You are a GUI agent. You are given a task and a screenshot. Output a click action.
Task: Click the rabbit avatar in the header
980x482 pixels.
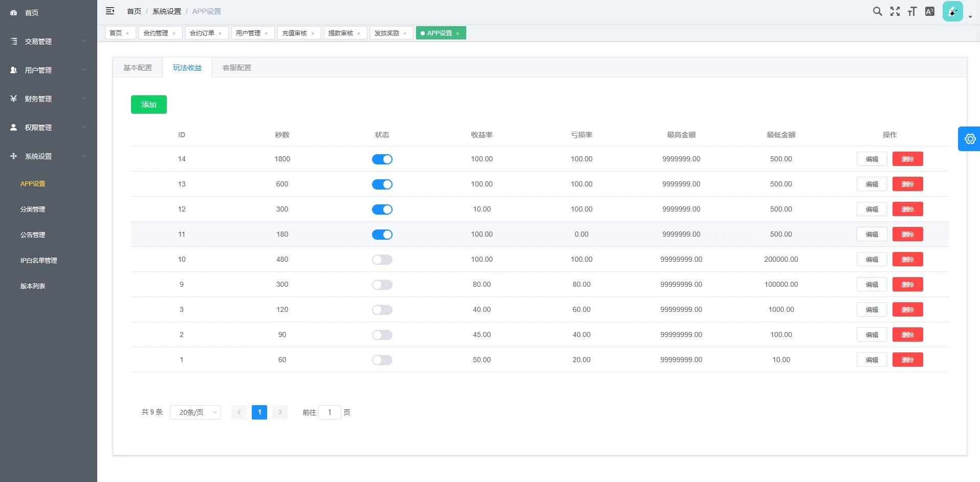(952, 11)
